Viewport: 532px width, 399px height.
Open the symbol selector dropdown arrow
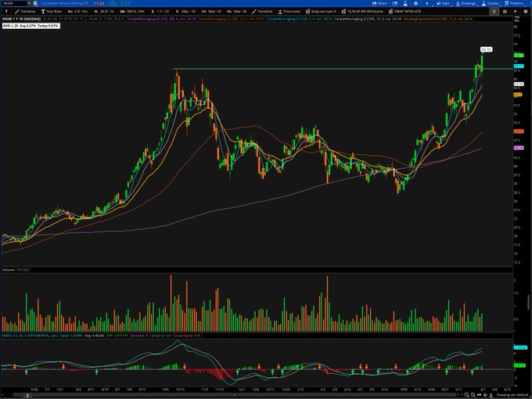tap(29, 3)
